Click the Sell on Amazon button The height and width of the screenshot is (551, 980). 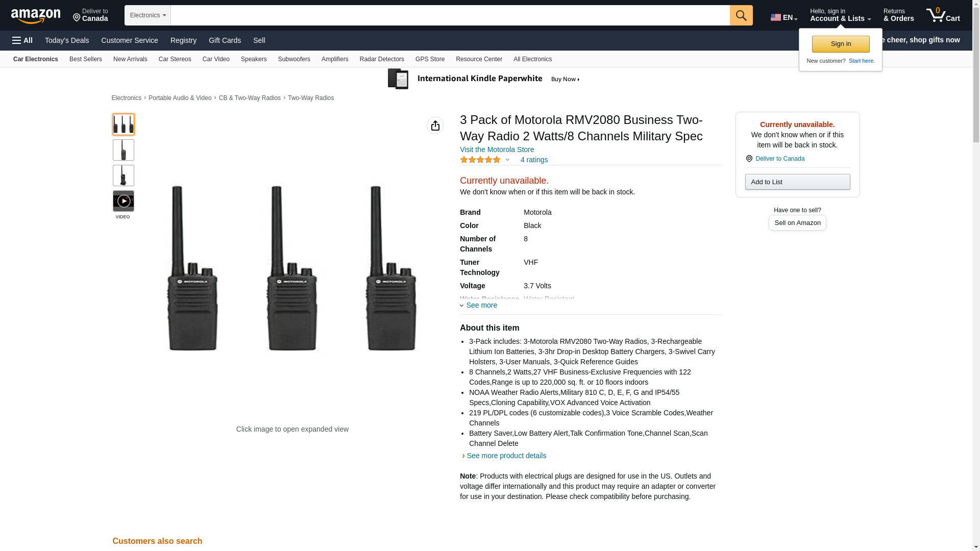pos(797,223)
